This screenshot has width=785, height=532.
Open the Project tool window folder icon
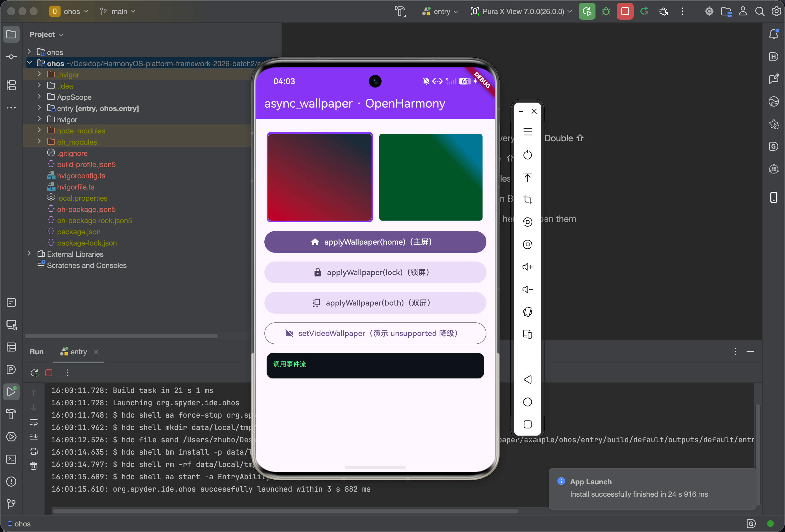11,34
